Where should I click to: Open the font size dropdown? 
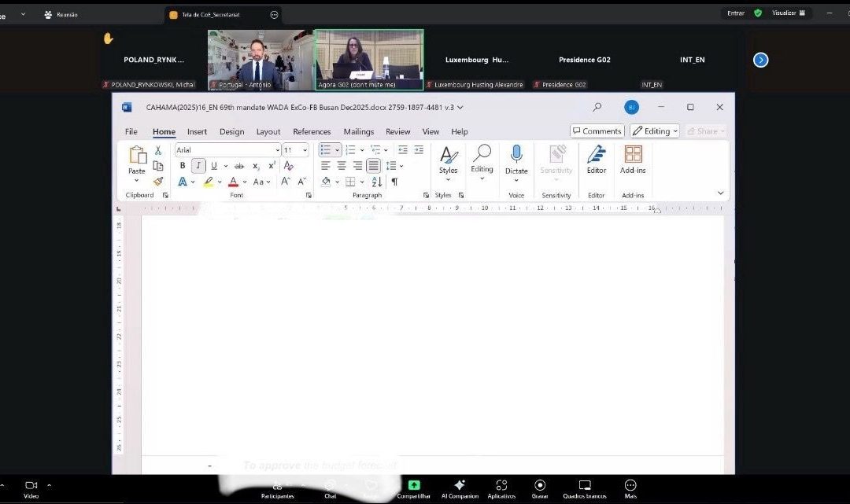305,150
